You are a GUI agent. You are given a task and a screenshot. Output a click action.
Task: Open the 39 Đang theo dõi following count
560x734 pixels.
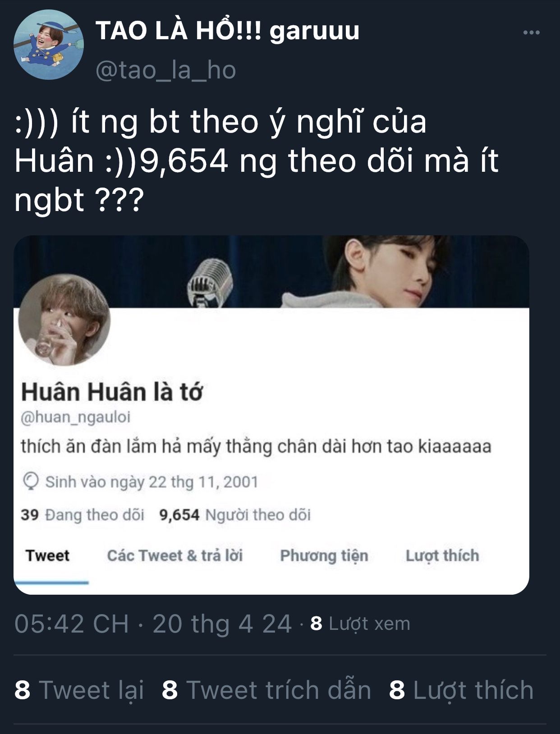83,515
